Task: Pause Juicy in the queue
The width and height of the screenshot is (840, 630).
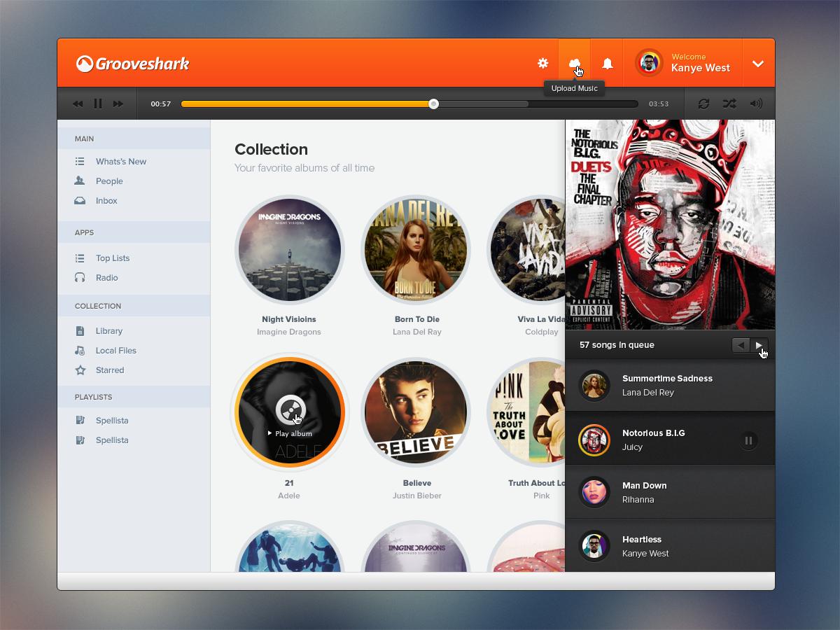Action: coord(748,440)
